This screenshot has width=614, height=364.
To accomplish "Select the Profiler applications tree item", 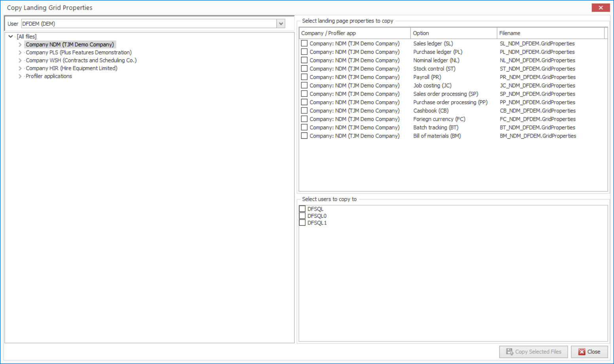I will (x=49, y=76).
